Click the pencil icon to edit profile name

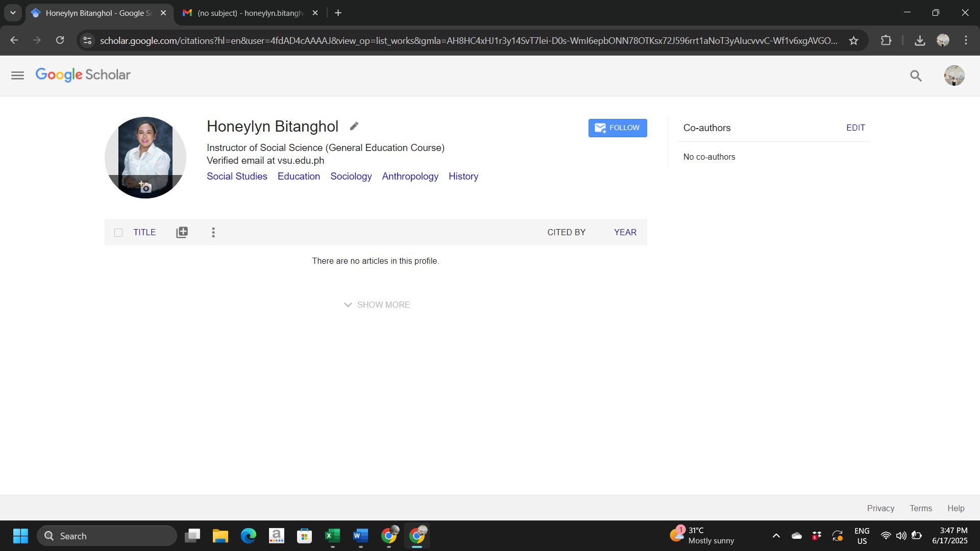point(354,126)
